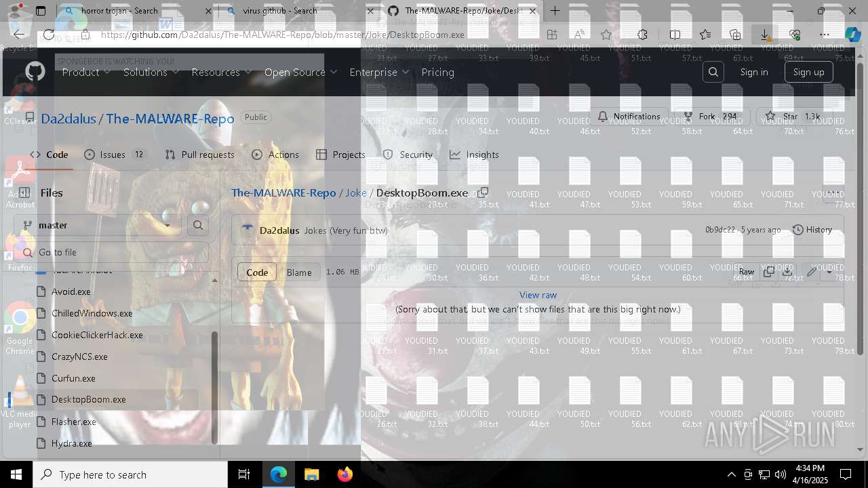Star the repository
868x488 pixels.
click(793, 117)
